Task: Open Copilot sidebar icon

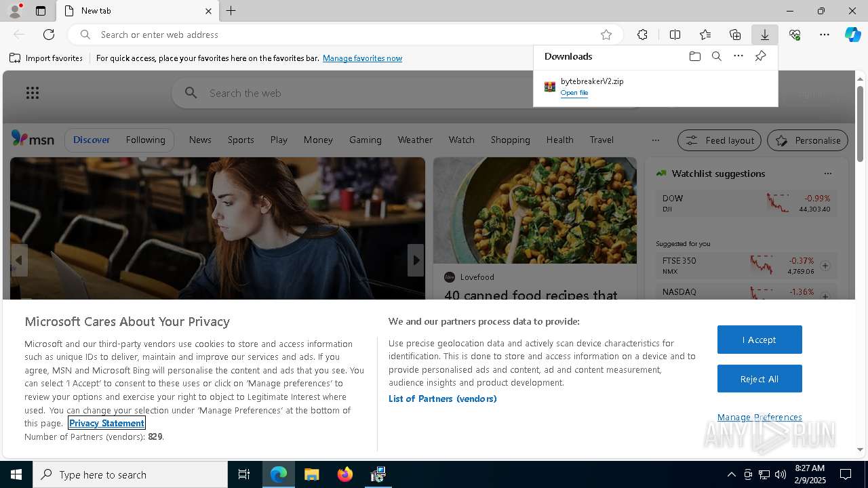Action: (x=853, y=35)
